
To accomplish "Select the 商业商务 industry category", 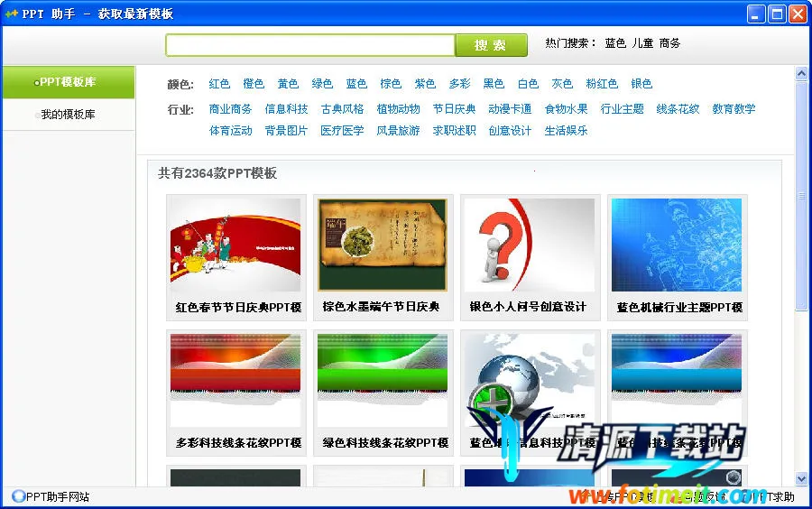I will tap(230, 109).
